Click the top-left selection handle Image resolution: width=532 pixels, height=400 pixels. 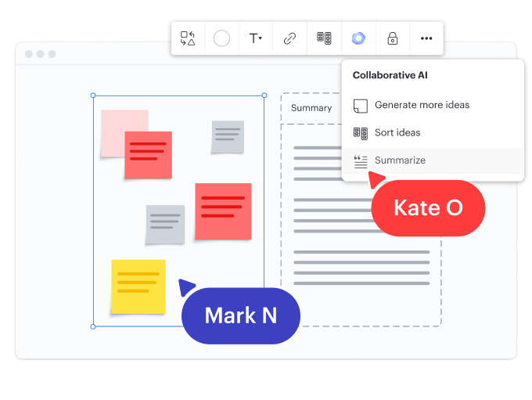pos(93,95)
